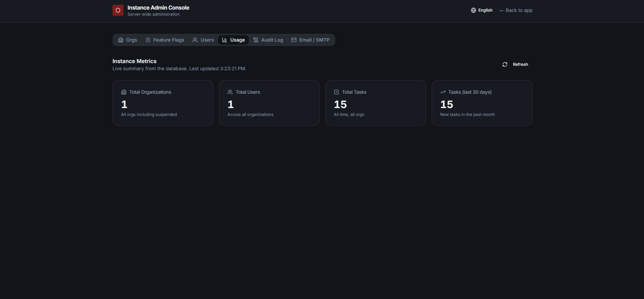Click 'New tasks in the past month' text

[x=467, y=115]
